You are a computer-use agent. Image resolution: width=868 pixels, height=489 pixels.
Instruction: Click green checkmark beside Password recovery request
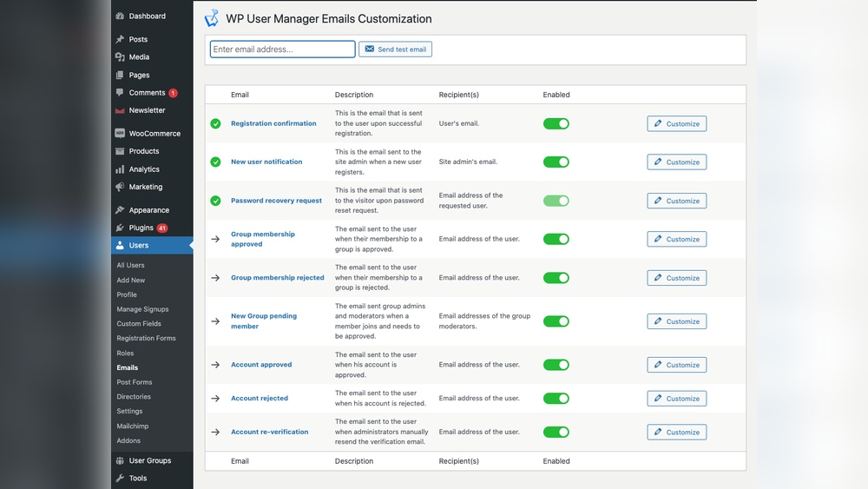[215, 201]
